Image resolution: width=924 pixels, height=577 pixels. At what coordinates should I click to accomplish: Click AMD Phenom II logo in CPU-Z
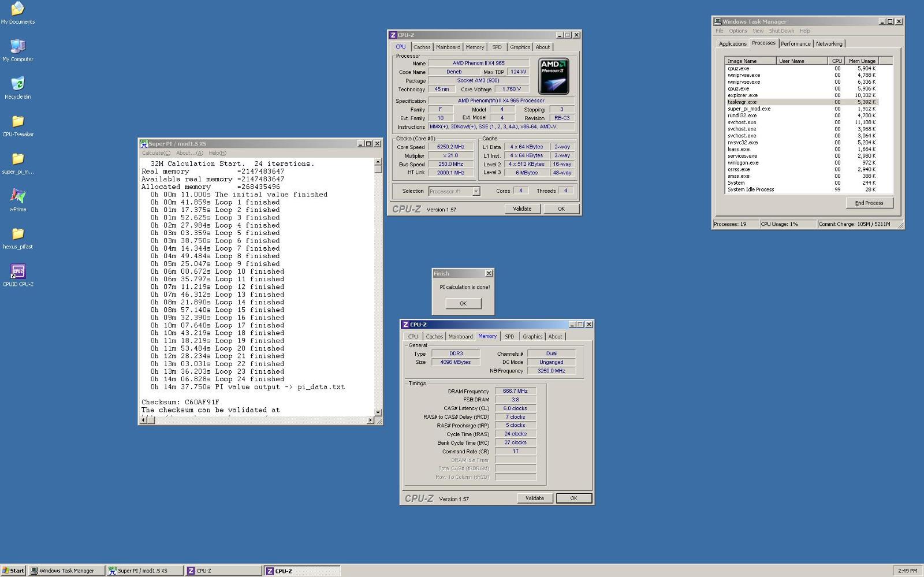pos(553,76)
